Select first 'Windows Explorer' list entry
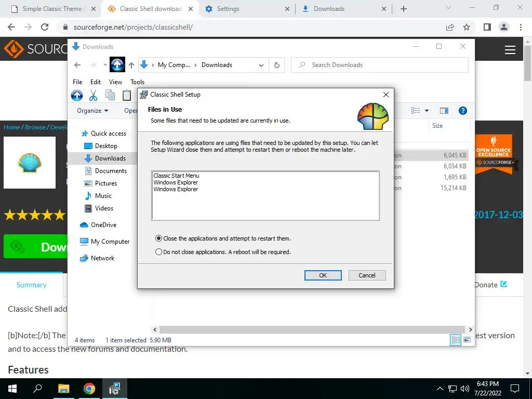 pyautogui.click(x=176, y=182)
